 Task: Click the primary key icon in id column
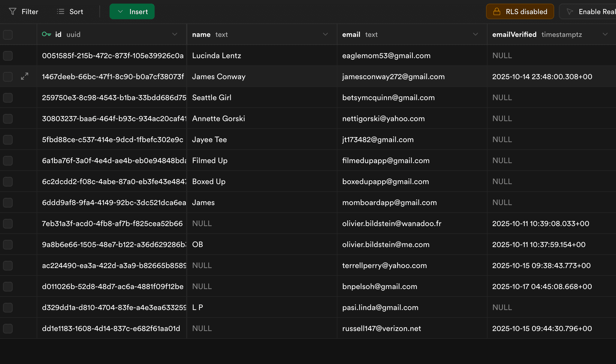(47, 34)
